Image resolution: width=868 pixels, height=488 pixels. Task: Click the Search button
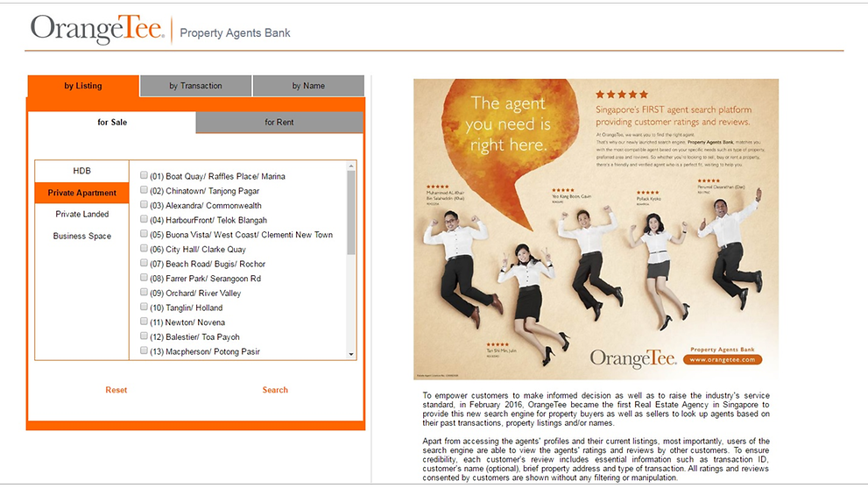275,390
